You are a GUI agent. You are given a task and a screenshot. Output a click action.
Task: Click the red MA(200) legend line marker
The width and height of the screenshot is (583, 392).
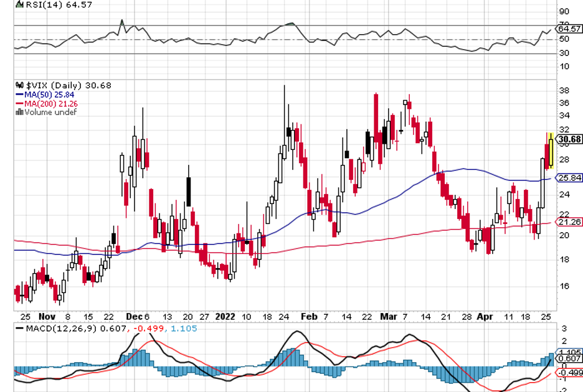19,103
